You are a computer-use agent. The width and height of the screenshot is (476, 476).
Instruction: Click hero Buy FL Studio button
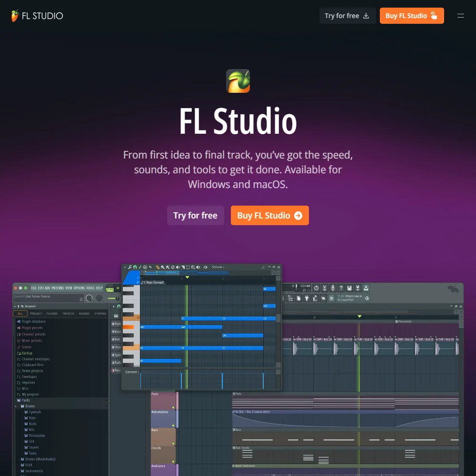[269, 215]
